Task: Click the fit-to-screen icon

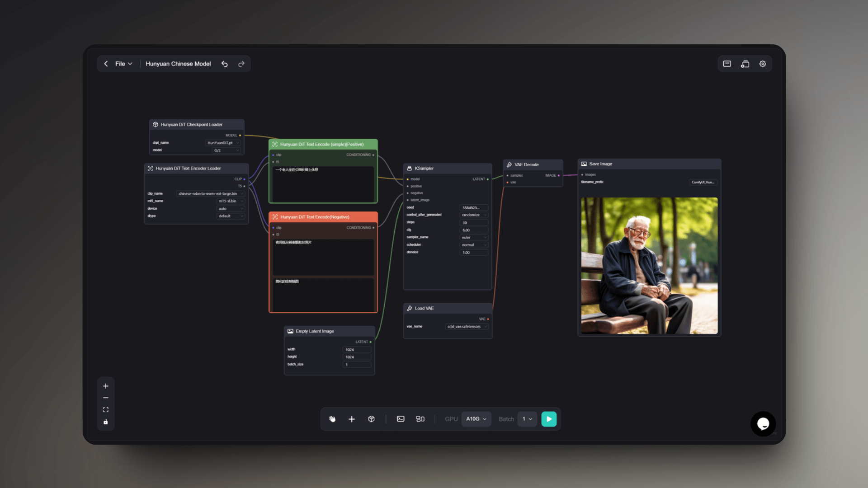Action: 106,410
